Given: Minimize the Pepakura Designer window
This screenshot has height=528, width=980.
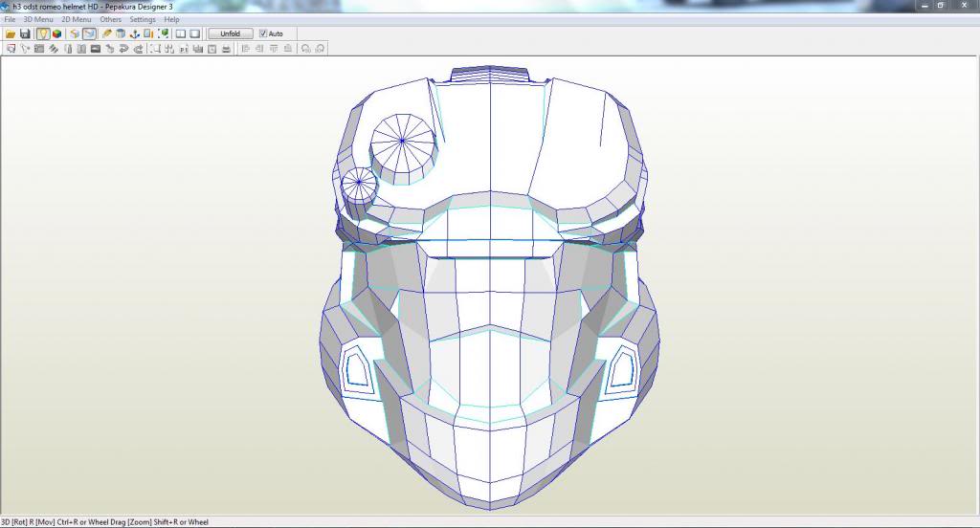Looking at the screenshot, I should 924,6.
